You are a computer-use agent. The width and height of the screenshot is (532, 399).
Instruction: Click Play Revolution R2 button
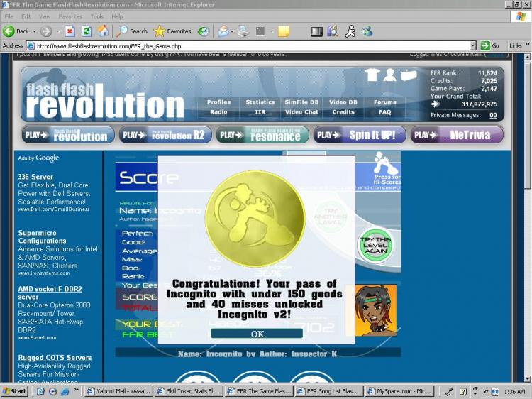165,135
